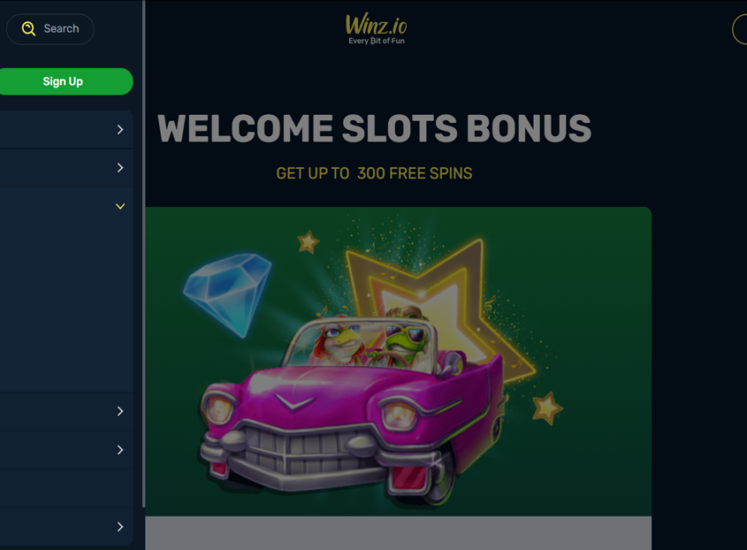The width and height of the screenshot is (747, 550).
Task: Click the frog driver with sunglasses
Action: pyautogui.click(x=405, y=336)
